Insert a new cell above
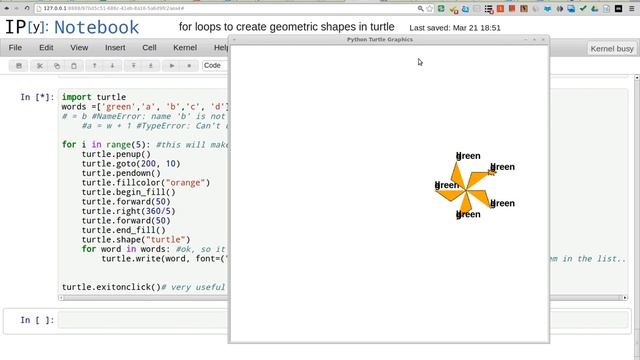This screenshot has height=360, width=640. [133, 66]
